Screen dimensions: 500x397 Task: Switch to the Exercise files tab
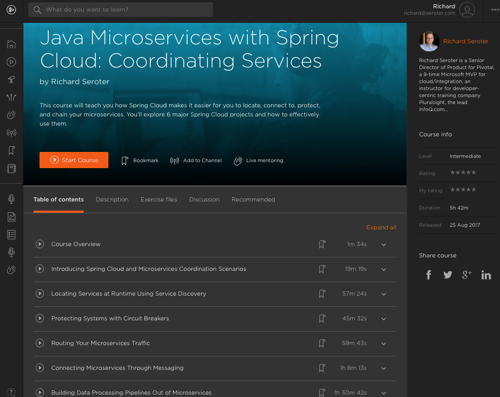(x=159, y=199)
